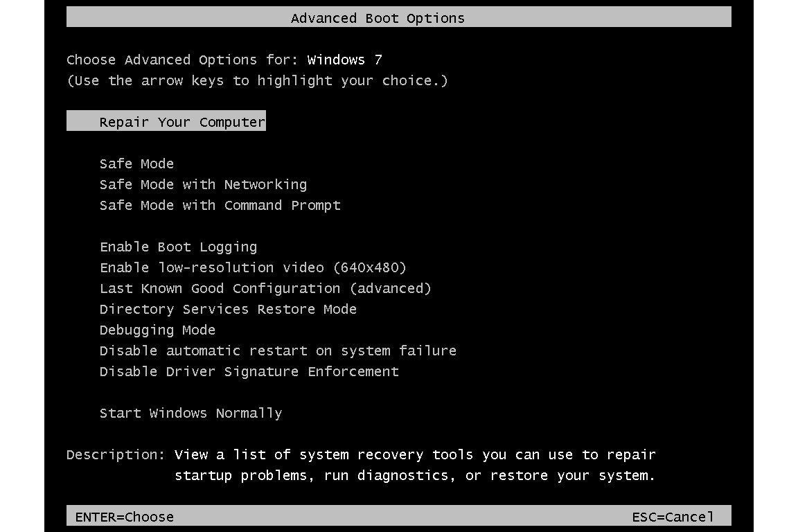Choose Safe Mode with Command Prompt
The image size is (798, 532).
[x=220, y=205]
